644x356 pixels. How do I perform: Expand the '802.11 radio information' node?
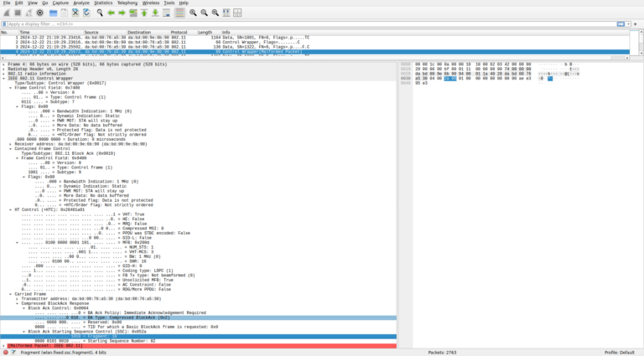(x=3, y=74)
